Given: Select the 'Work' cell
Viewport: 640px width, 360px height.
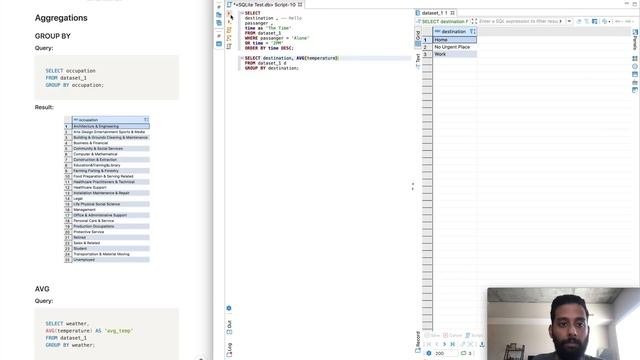Looking at the screenshot, I should point(455,54).
